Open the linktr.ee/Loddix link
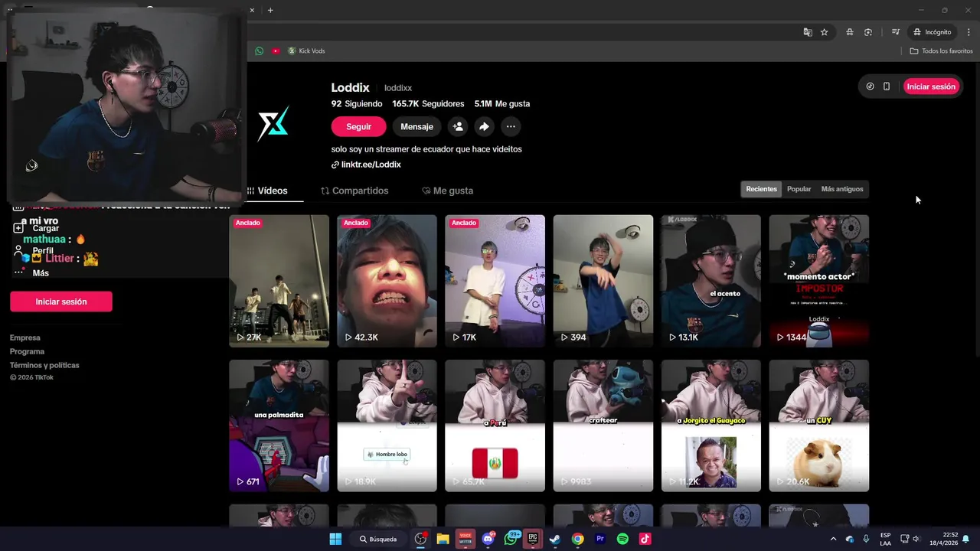This screenshot has height=551, width=980. click(x=366, y=165)
